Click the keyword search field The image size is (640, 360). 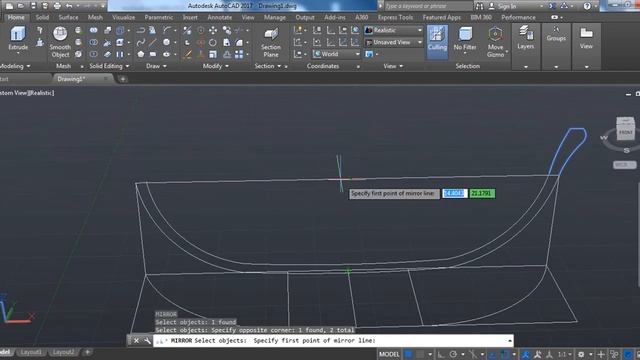[x=428, y=6]
